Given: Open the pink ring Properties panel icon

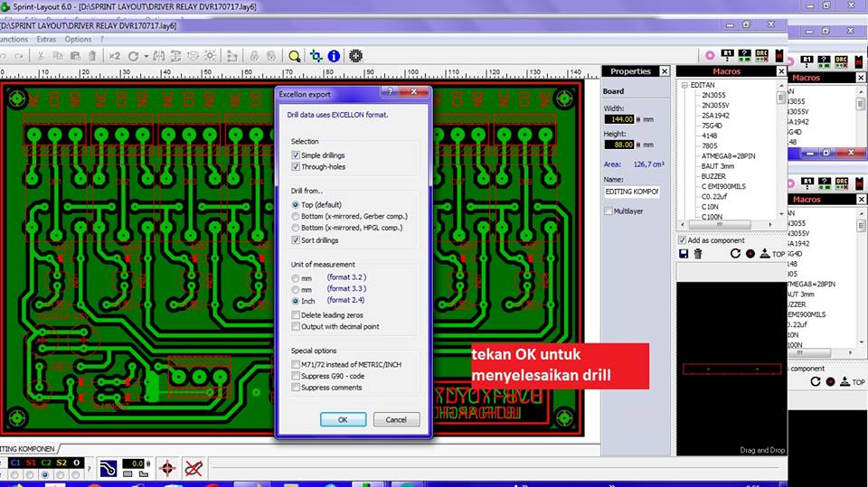Looking at the screenshot, I should pyautogui.click(x=710, y=55).
